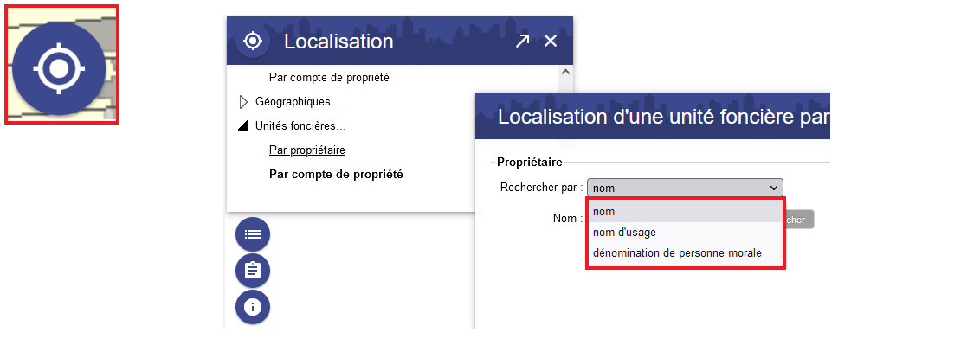Open the information round button
Viewport: 980px width, 345px height.
point(253,307)
